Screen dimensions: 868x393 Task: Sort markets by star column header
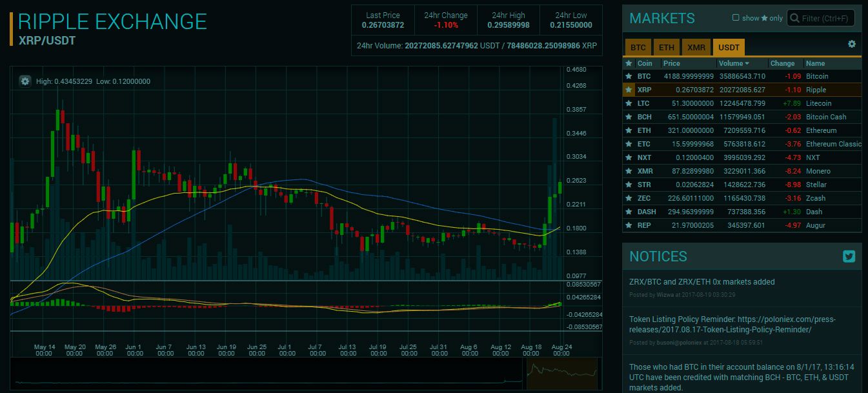pos(629,63)
